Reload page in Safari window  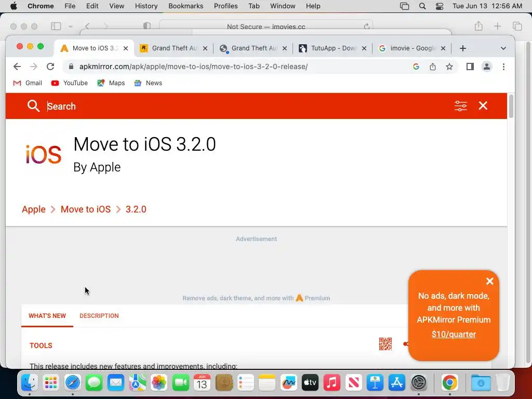pos(366,26)
